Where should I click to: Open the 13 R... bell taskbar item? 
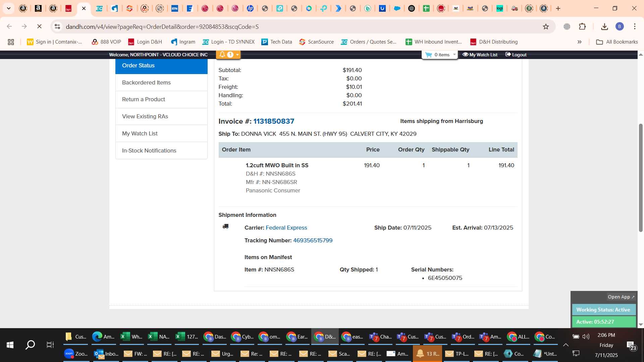427,354
